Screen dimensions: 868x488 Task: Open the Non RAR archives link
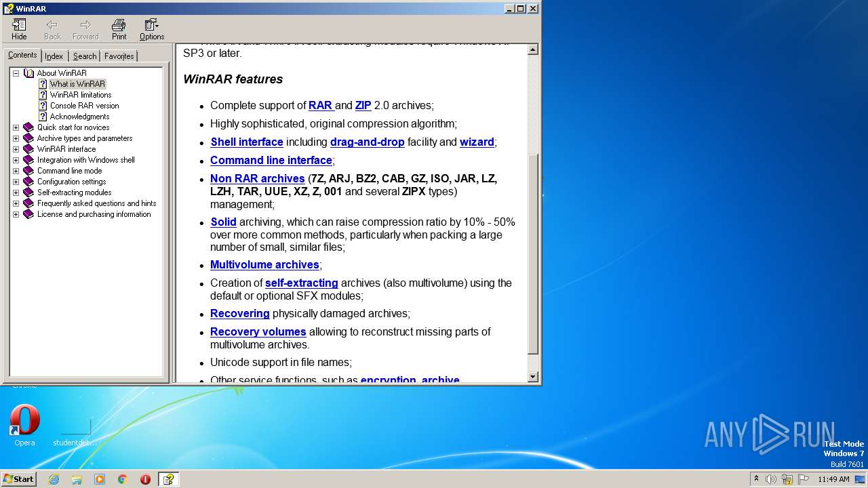click(x=258, y=178)
